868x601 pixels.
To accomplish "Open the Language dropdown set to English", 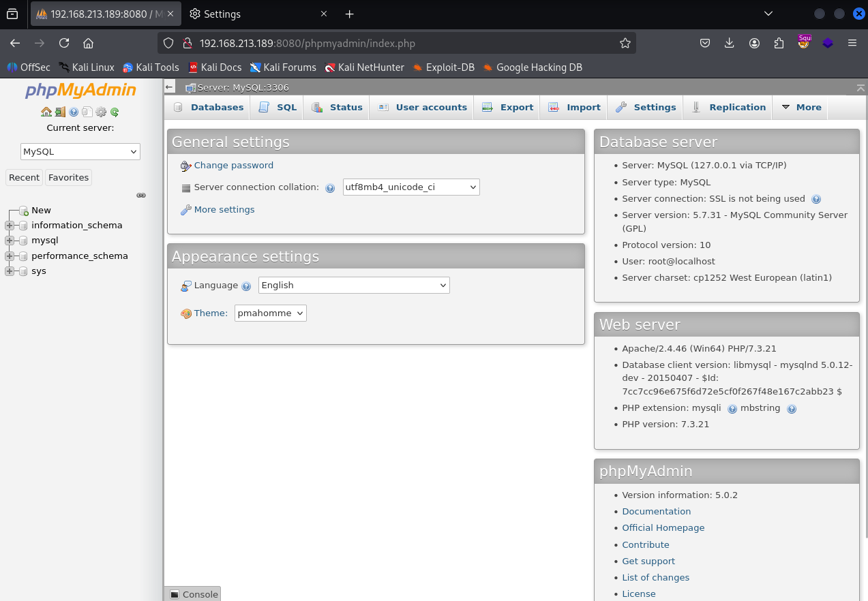I will click(x=354, y=286).
